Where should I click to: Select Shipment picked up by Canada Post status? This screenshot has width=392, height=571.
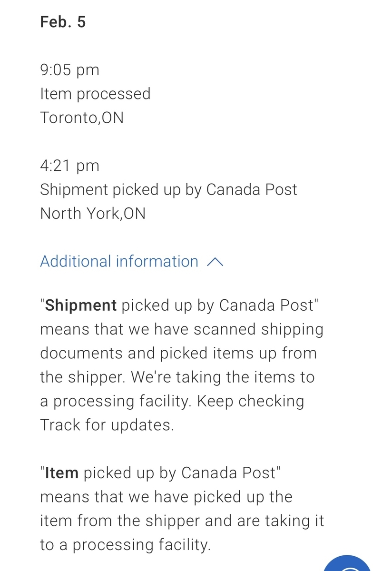(168, 189)
